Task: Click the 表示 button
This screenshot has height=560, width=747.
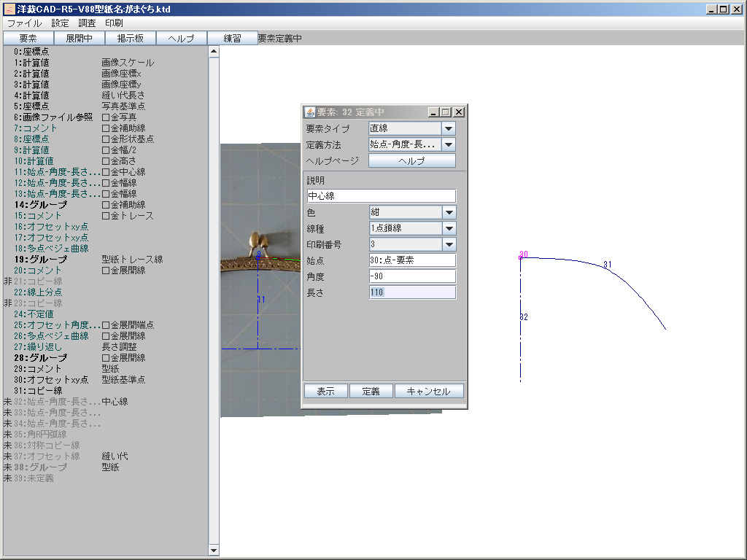Action: click(326, 391)
